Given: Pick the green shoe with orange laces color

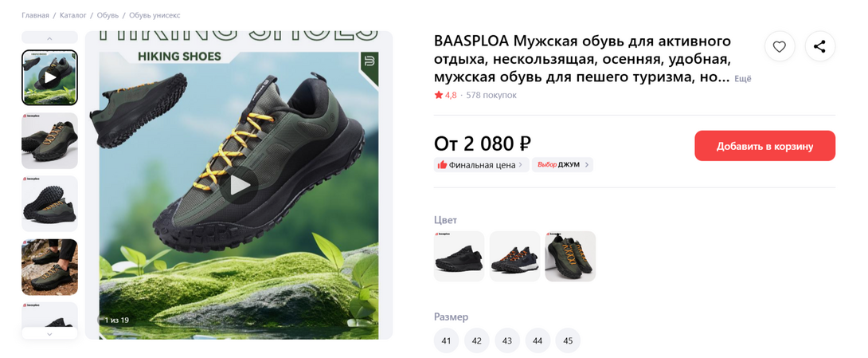Looking at the screenshot, I should click(570, 256).
